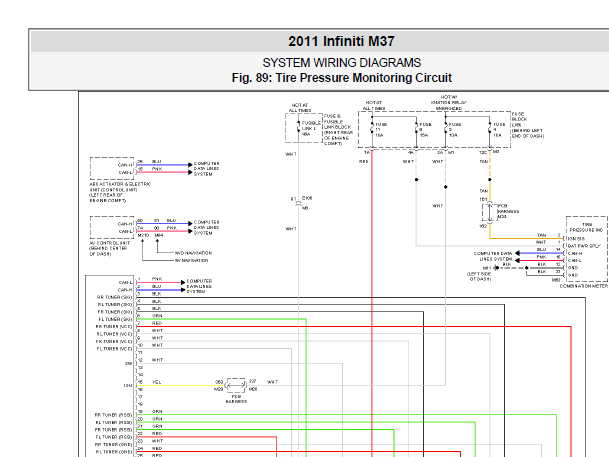
Task: Click the M84 connector label
Action: 159,235
